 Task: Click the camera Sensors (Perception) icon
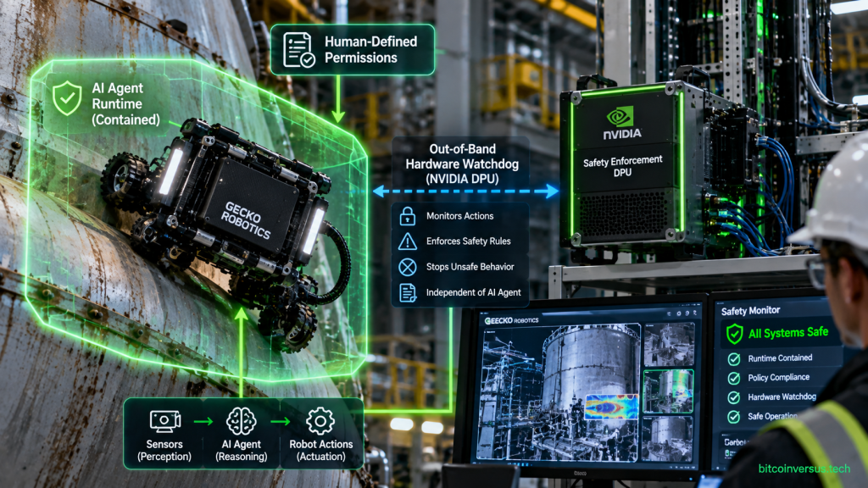tap(165, 422)
